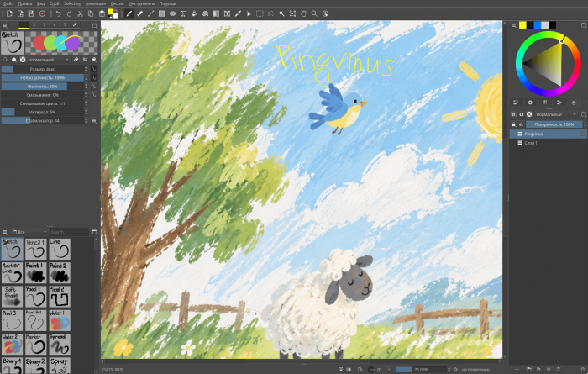Set the Непрозрачность opacity slider

[42, 77]
